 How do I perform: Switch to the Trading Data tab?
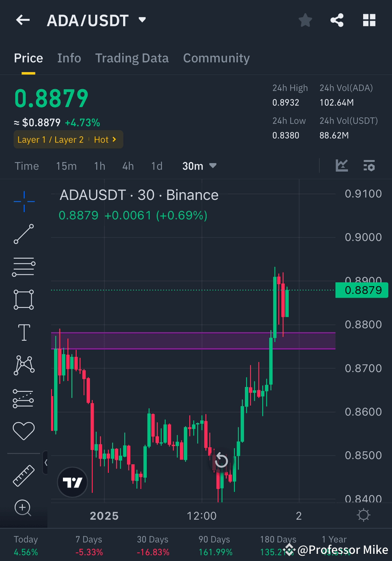132,58
